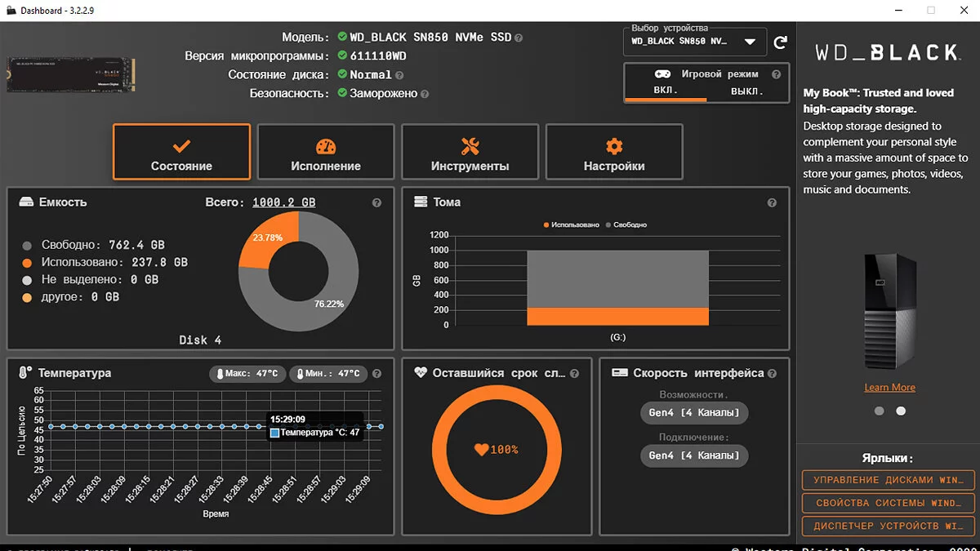Switch to the Инструменты tab
Screen dimensions: 980x551
(x=470, y=152)
